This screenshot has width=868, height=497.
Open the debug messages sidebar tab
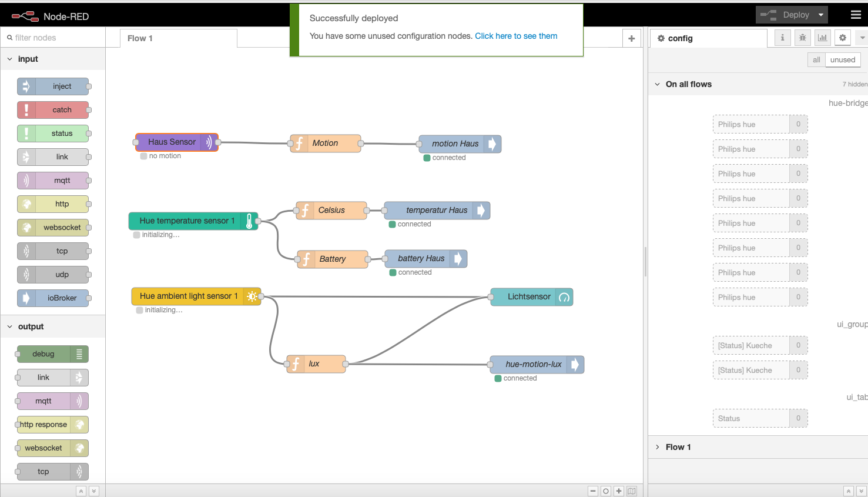pyautogui.click(x=802, y=38)
